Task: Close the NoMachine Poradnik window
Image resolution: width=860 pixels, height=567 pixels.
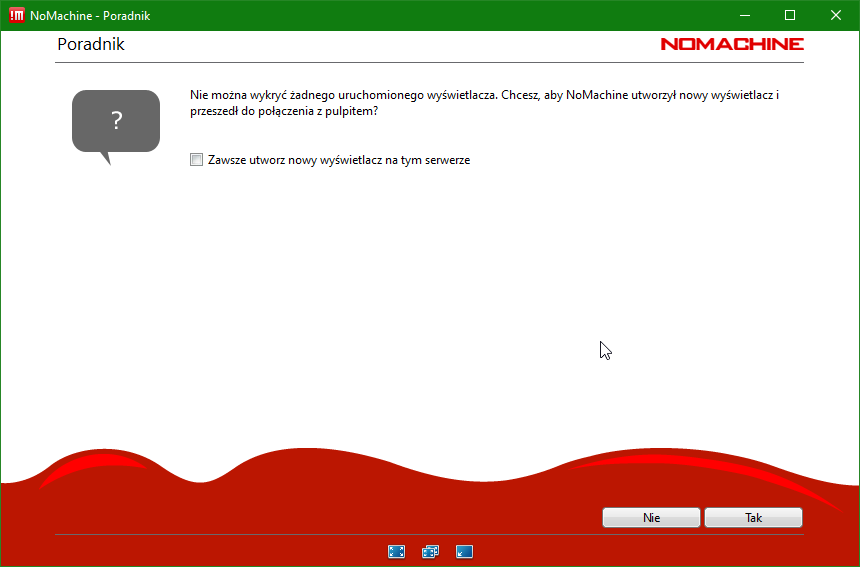Action: pyautogui.click(x=836, y=15)
